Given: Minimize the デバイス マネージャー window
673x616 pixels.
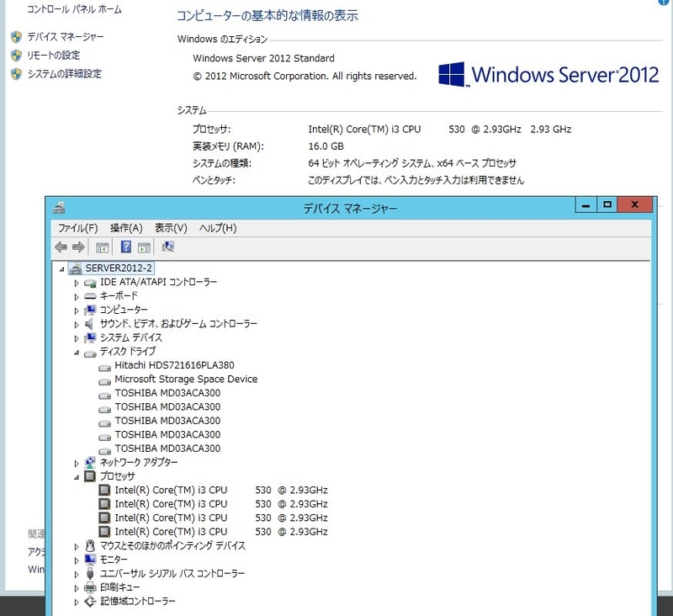Looking at the screenshot, I should pyautogui.click(x=586, y=204).
